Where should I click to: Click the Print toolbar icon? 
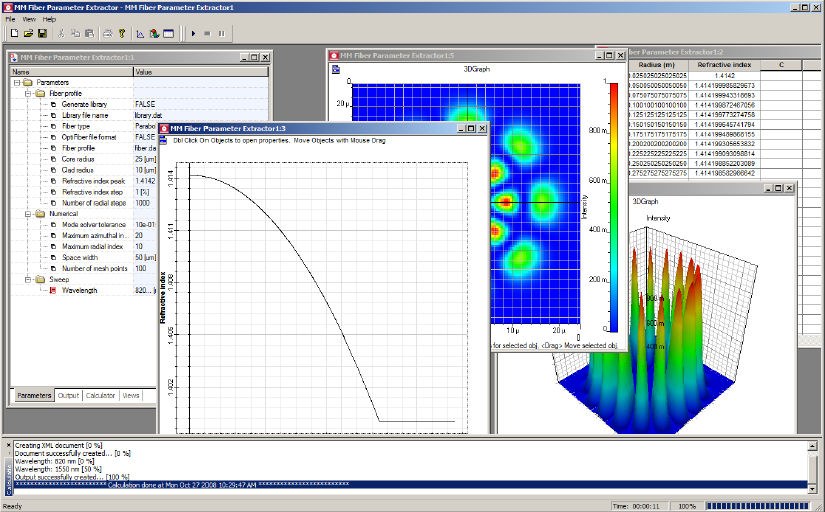107,33
